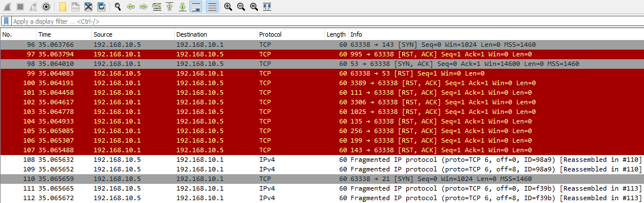Sort by the Destination column header
The image size is (644, 203).
[216, 34]
